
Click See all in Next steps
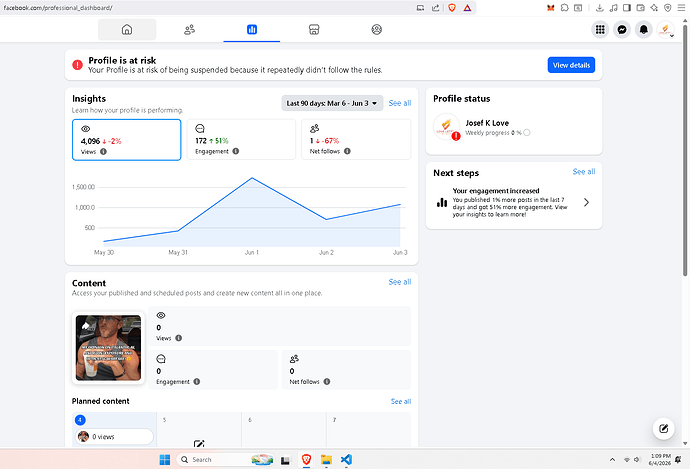pyautogui.click(x=584, y=172)
